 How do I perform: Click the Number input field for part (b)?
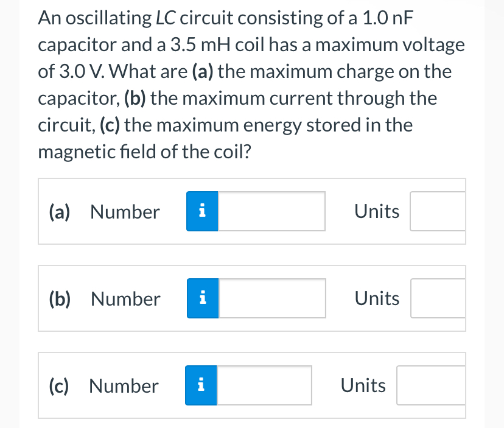coord(271,298)
